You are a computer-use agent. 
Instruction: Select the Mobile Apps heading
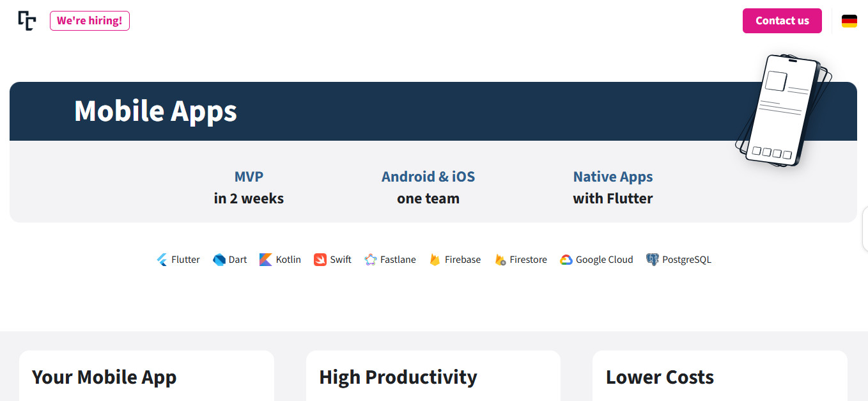click(155, 111)
